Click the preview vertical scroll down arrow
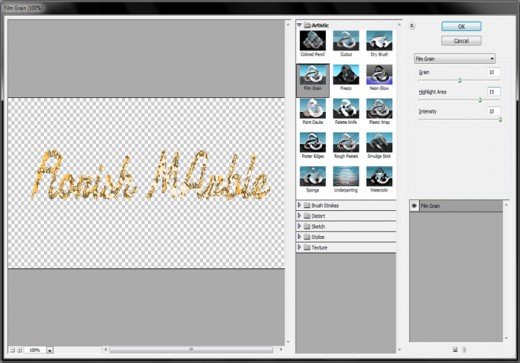Screen dimensions: 520x363 (x=288, y=342)
